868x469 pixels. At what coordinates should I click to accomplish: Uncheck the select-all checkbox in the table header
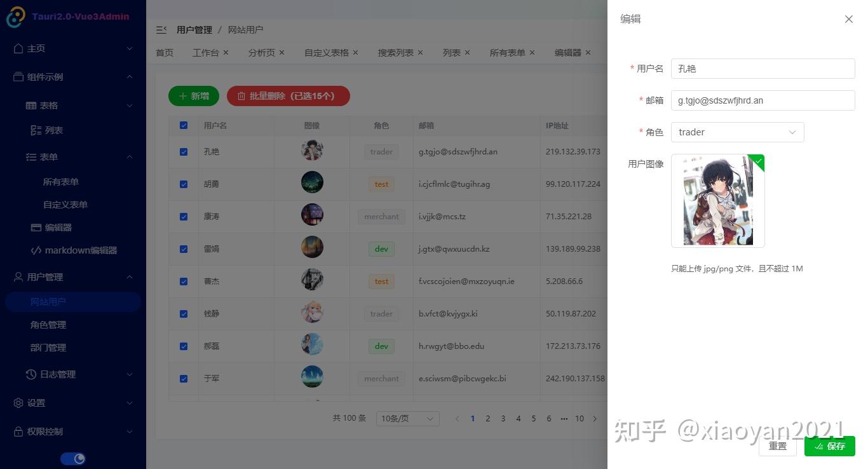point(184,125)
